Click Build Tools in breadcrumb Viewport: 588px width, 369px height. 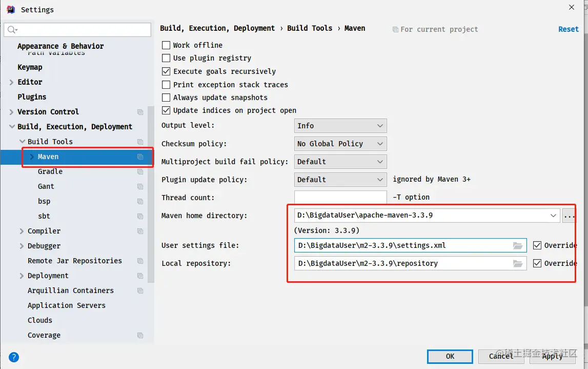[x=310, y=28]
